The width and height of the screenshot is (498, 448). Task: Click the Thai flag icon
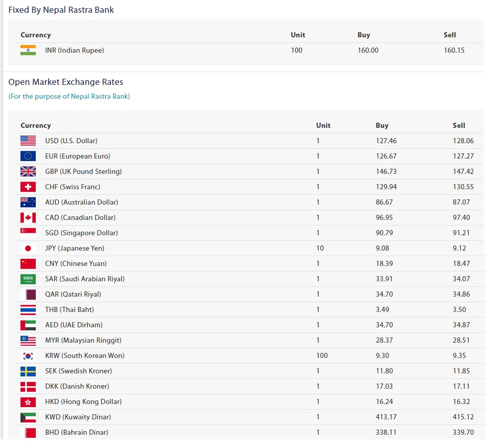click(28, 310)
